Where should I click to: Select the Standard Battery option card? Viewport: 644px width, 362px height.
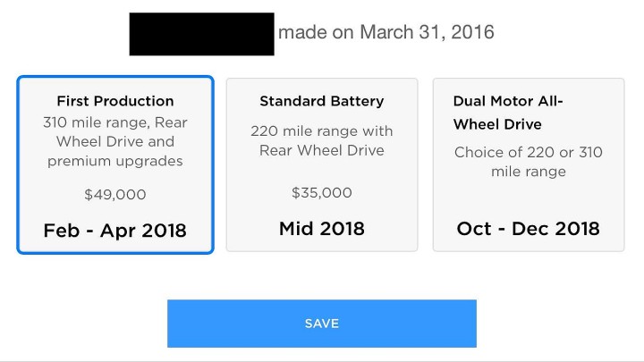322,164
